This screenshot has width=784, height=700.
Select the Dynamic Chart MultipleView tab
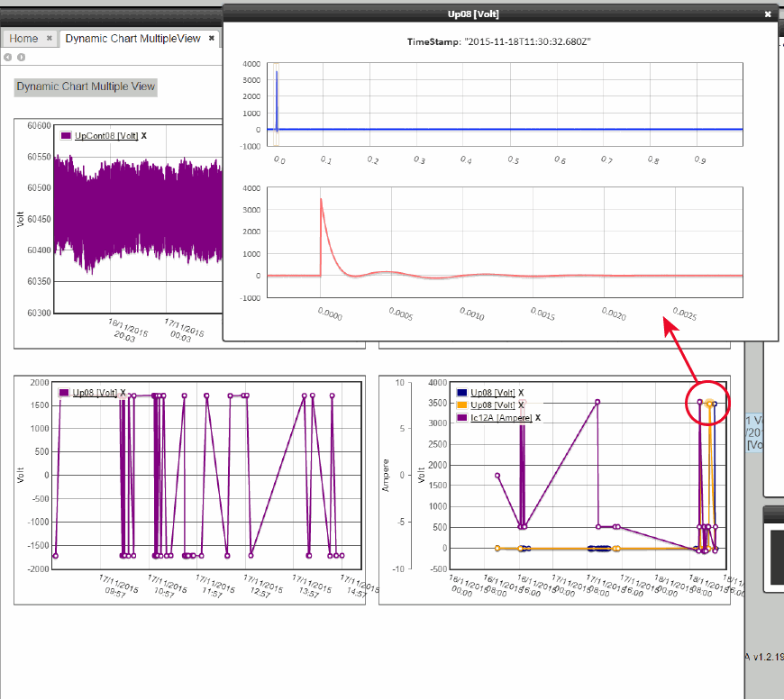point(135,39)
